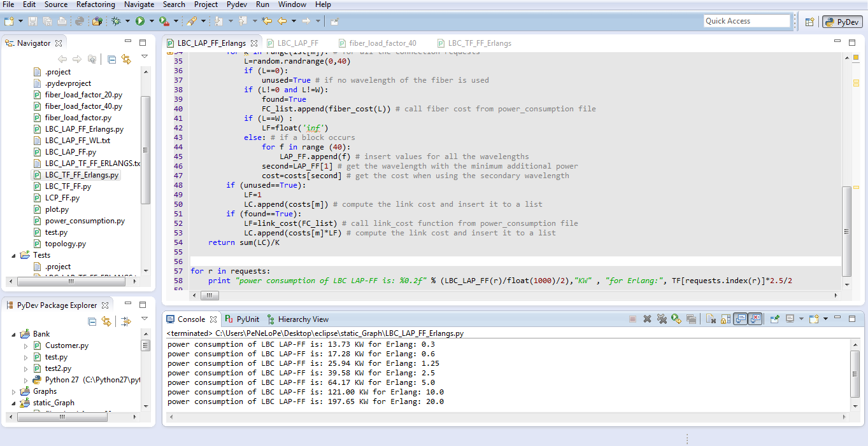This screenshot has width=868, height=446.
Task: Click the Run External Tools icon
Action: [164, 21]
